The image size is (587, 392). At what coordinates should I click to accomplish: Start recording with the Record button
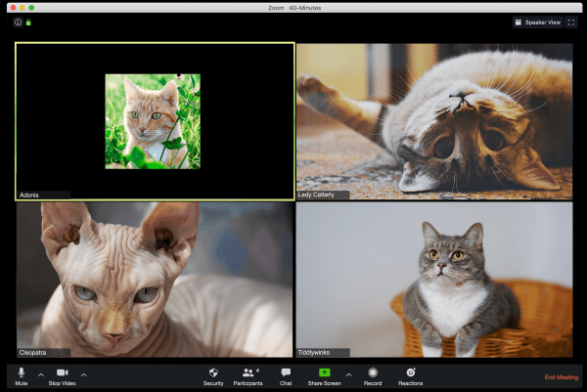pyautogui.click(x=373, y=374)
